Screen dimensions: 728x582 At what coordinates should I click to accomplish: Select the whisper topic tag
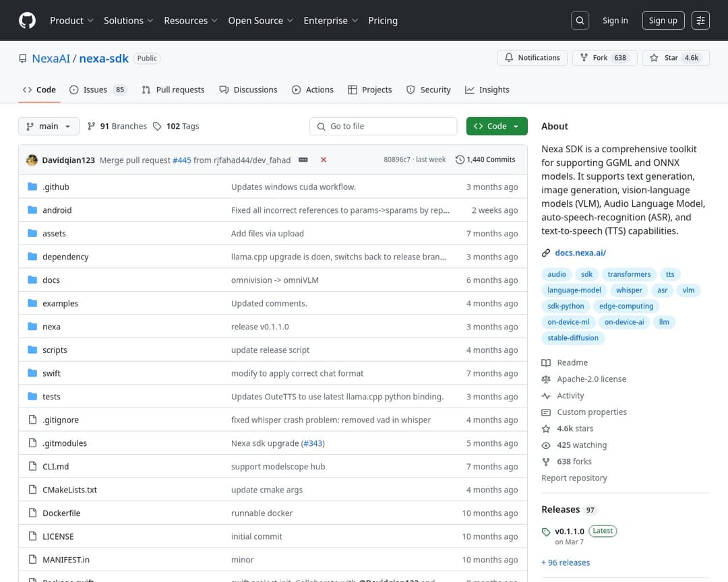(x=629, y=290)
